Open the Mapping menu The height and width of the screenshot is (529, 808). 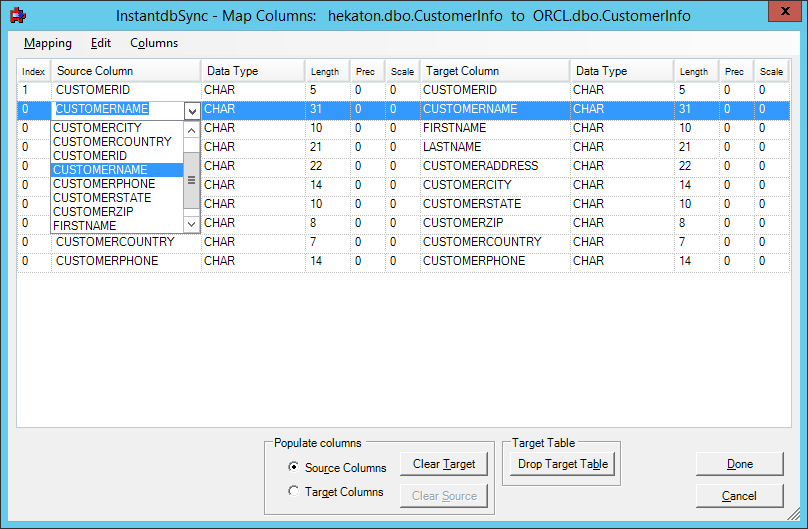pos(47,43)
